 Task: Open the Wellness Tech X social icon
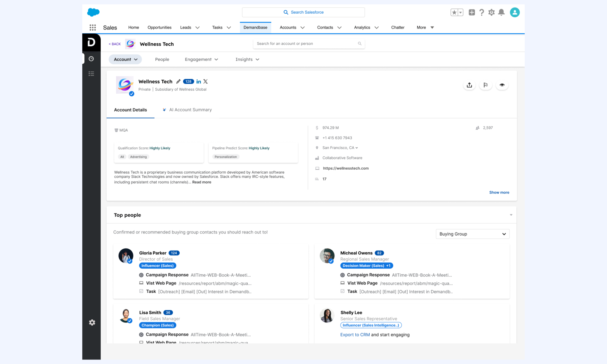(x=205, y=81)
